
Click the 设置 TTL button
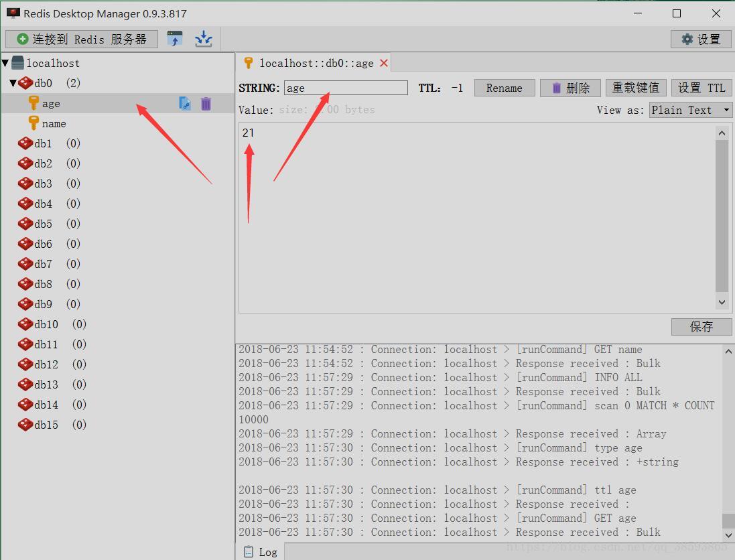(701, 88)
